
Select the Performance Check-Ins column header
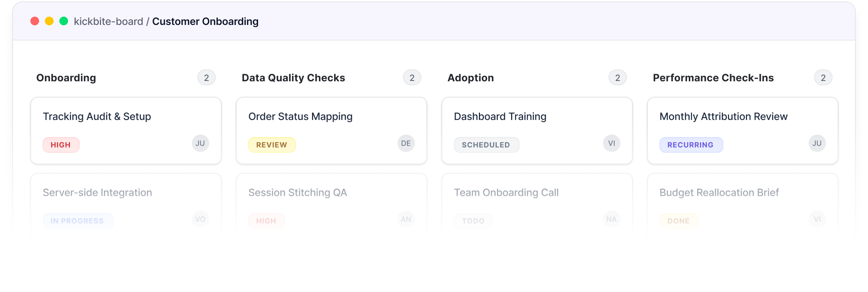[x=713, y=78]
